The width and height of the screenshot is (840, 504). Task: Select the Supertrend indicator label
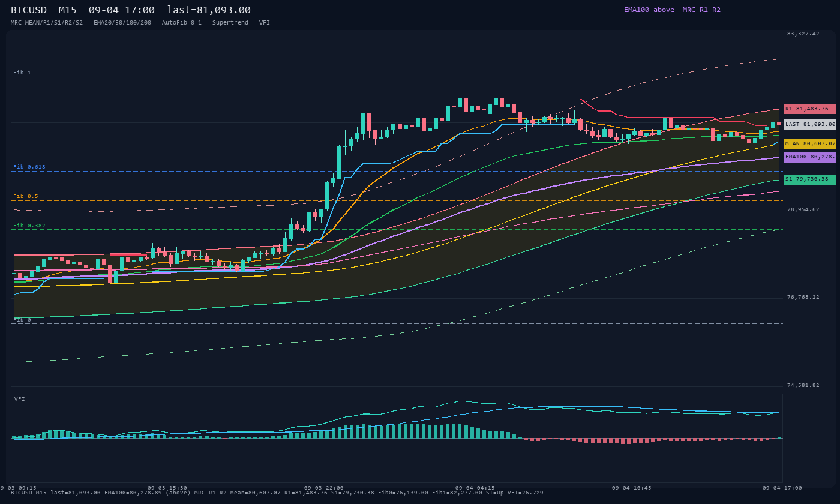pos(230,22)
